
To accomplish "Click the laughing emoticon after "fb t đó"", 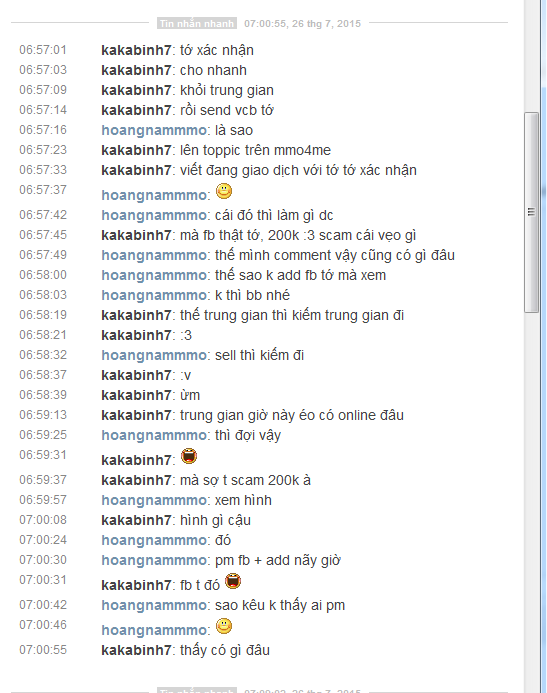I will point(233,581).
